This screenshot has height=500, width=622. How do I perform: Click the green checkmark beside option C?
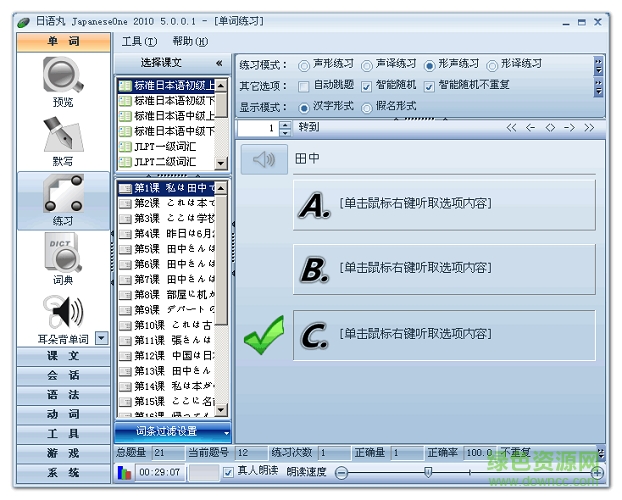(264, 335)
